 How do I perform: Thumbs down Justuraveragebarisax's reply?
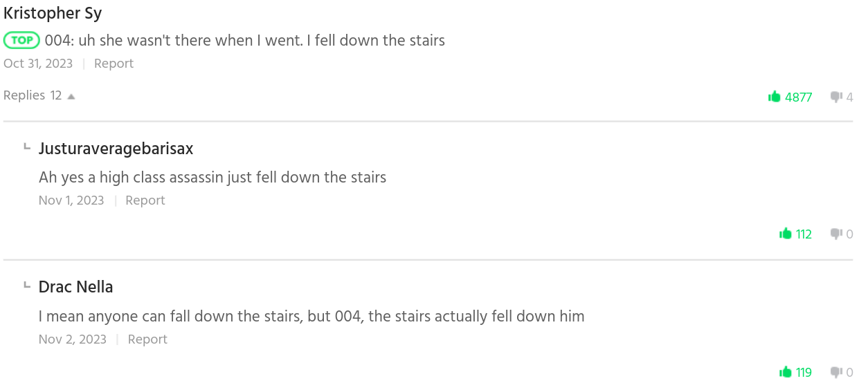[x=836, y=234]
